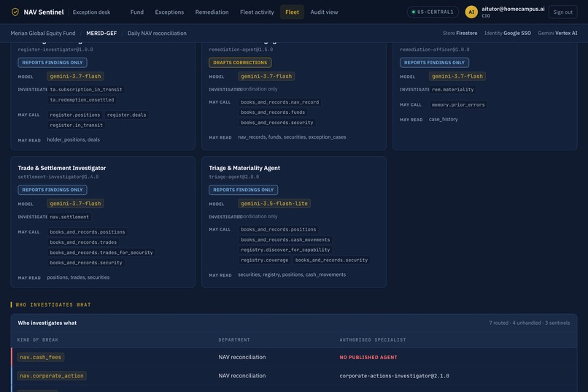Click the DEPARTMENT column header

[x=234, y=340]
